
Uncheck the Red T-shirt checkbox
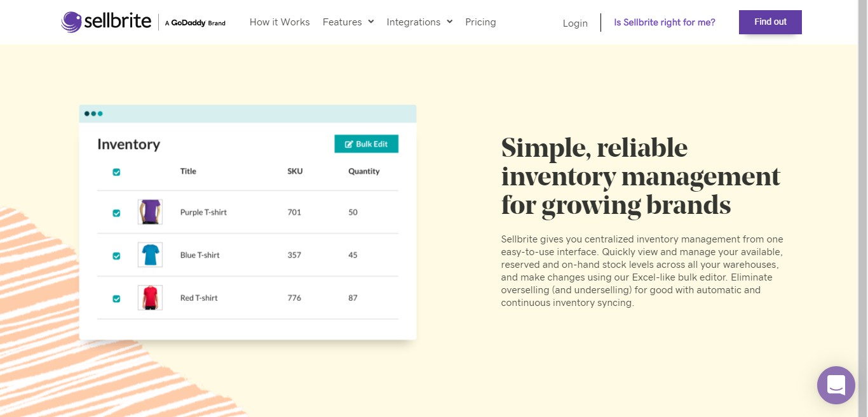coord(116,298)
